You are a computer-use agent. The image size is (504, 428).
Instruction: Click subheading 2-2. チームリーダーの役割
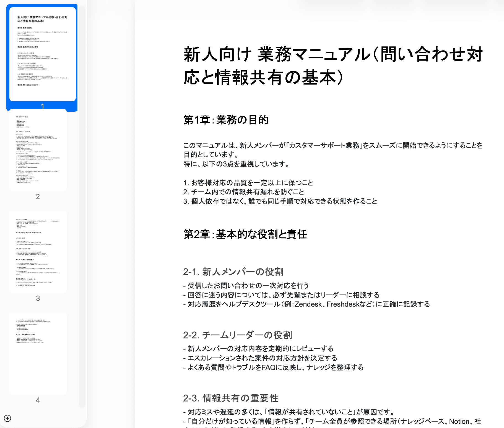click(238, 335)
